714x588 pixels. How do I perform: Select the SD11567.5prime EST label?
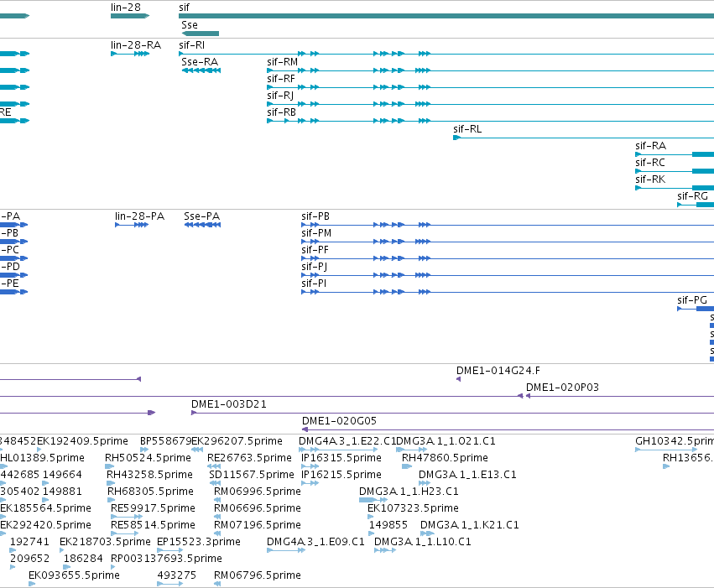[x=252, y=475]
